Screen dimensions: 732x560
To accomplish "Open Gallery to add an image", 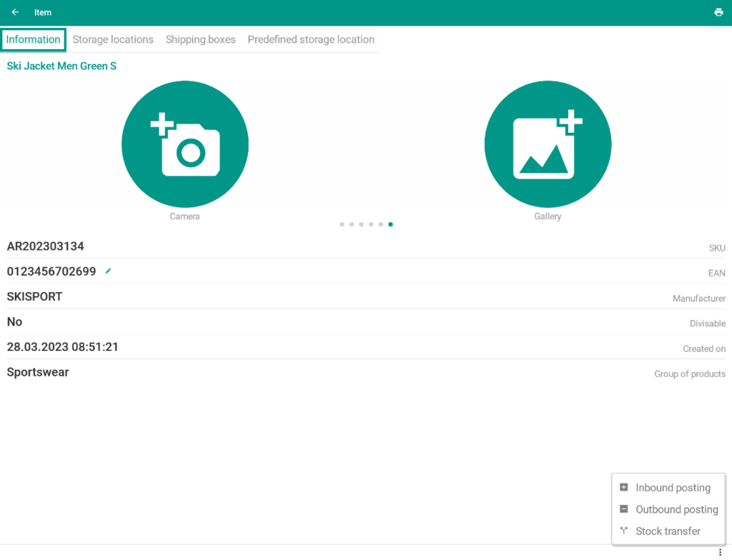I will point(548,144).
